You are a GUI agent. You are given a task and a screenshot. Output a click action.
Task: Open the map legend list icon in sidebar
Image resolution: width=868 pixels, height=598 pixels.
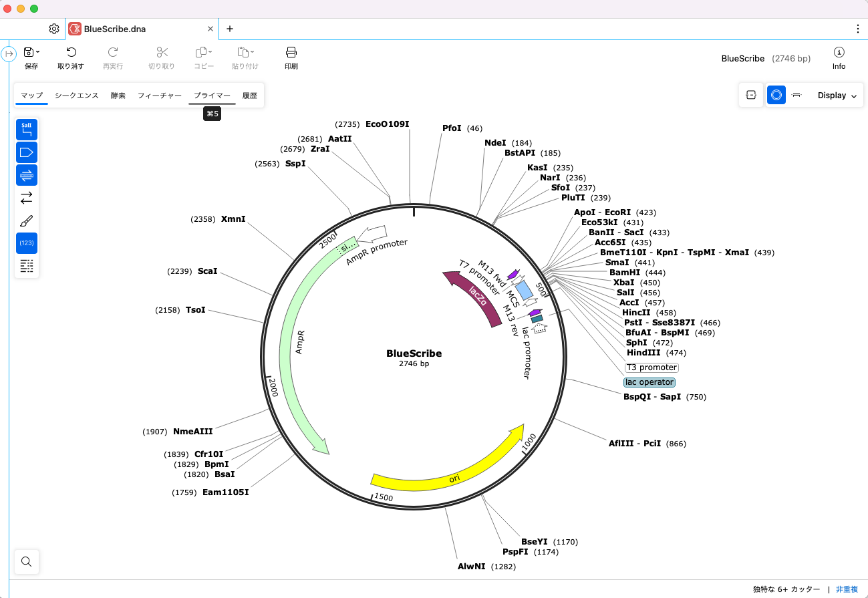(27, 266)
